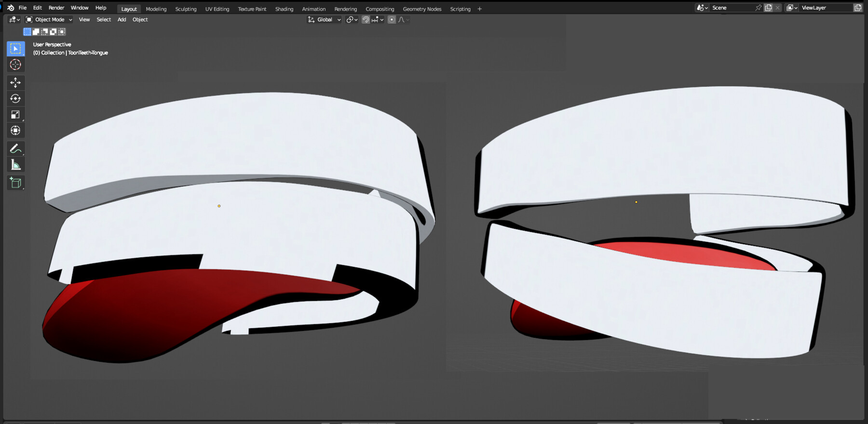Toggle proportional editing button

pos(392,20)
